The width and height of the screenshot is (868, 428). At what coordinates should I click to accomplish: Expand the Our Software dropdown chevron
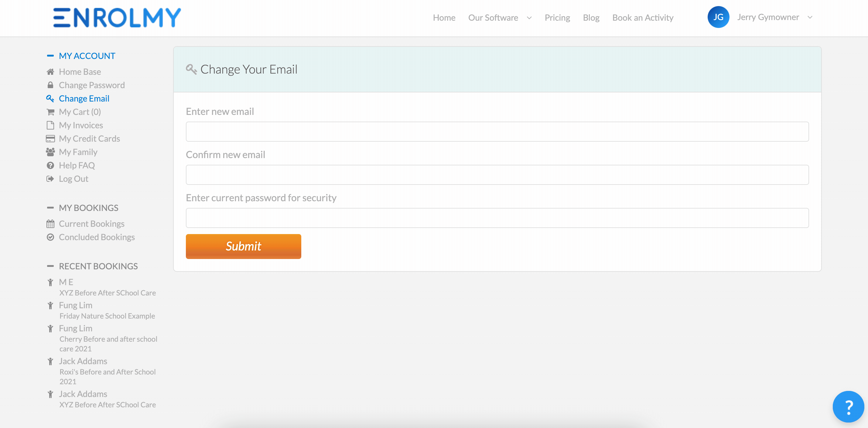click(x=529, y=18)
